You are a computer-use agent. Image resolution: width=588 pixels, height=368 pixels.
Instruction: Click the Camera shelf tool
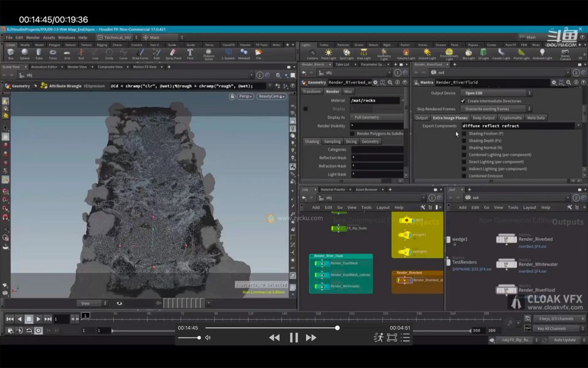(x=312, y=53)
